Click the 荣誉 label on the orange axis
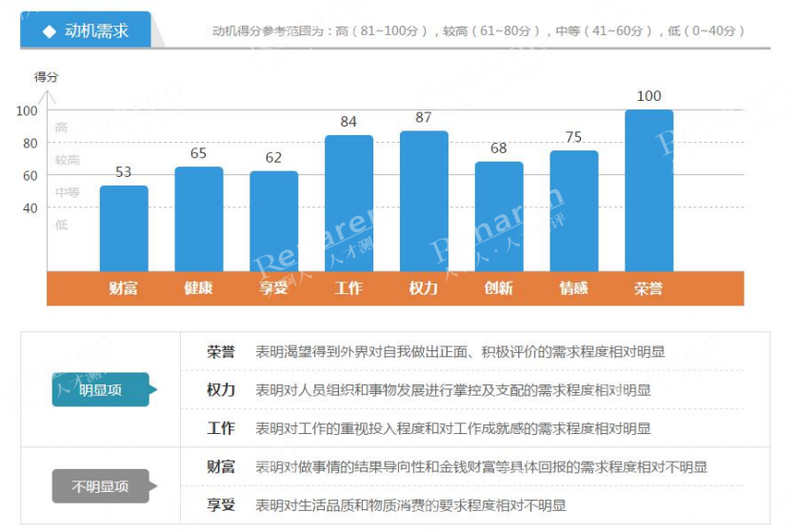Viewport: 798px width, 532px height. pos(648,288)
